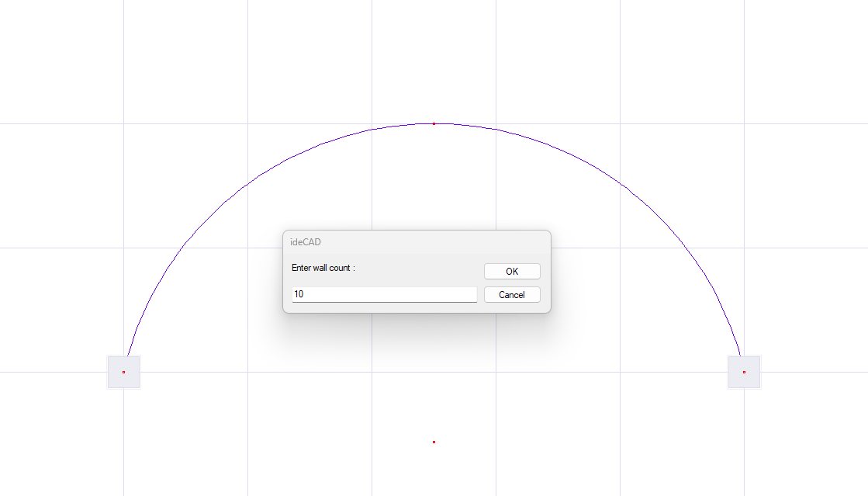Viewport: 868px width, 496px height.
Task: Click grid intersection nearest above left column
Action: [123, 248]
